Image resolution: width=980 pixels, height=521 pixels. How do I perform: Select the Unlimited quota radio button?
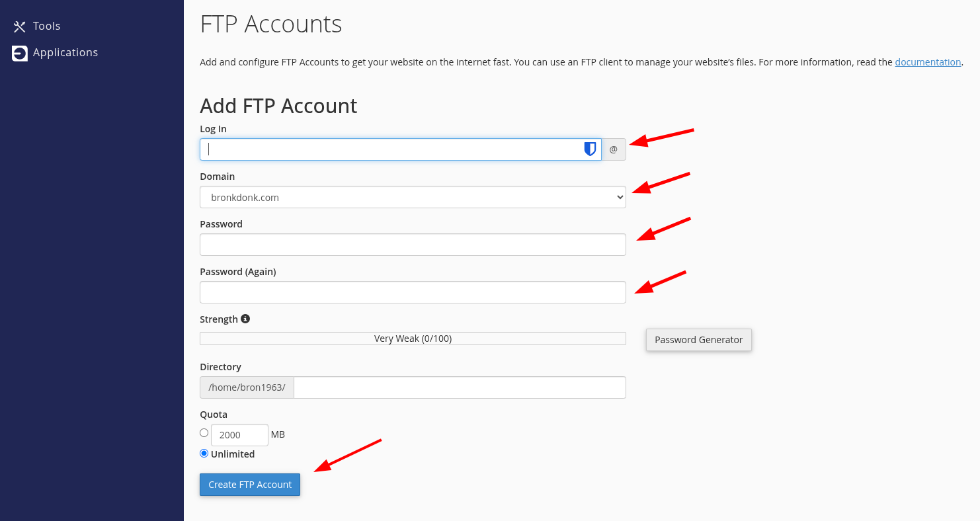pyautogui.click(x=204, y=453)
